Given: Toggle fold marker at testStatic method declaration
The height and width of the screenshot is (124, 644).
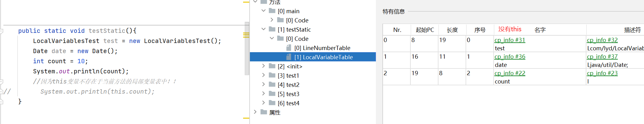Looking at the screenshot, I should click(2, 31).
